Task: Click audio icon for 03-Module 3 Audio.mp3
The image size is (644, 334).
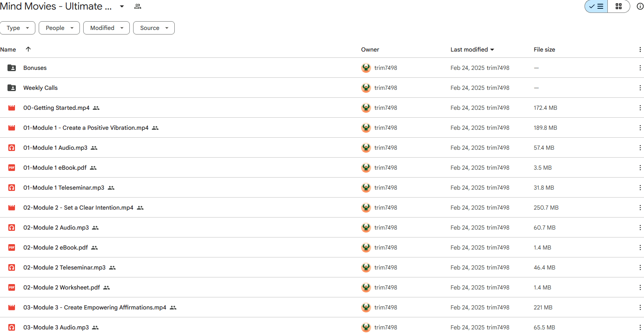Action: click(x=12, y=327)
